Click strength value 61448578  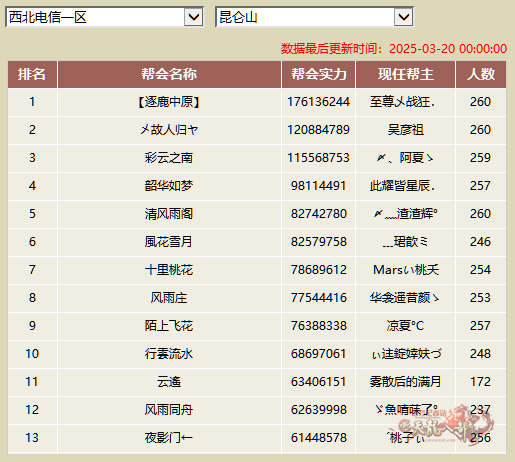319,438
